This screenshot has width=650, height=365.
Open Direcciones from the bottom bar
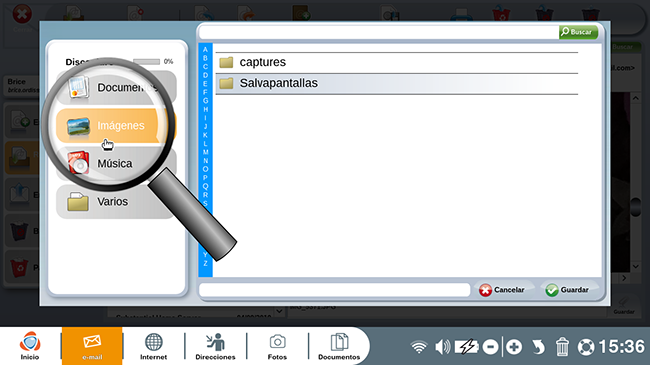tap(215, 346)
